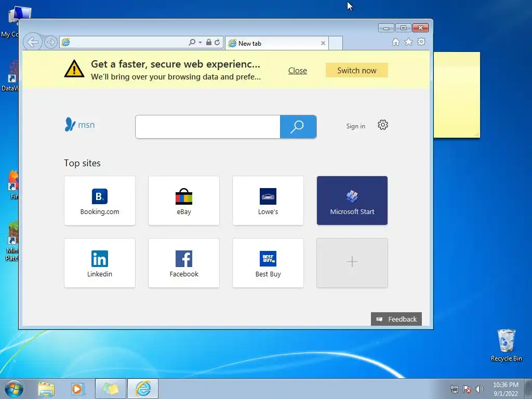This screenshot has width=532, height=399.
Task: Click the blue search magnifier button
Action: [298, 127]
